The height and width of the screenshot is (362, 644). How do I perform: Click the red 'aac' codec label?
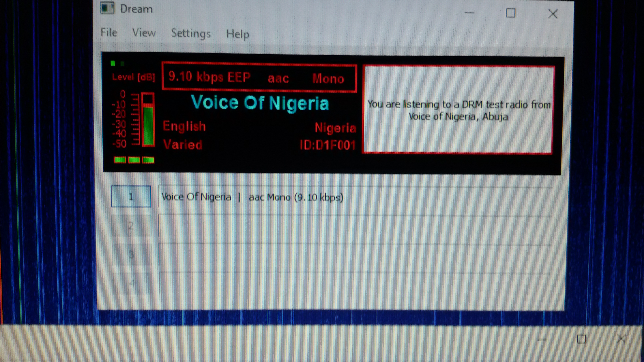click(278, 78)
